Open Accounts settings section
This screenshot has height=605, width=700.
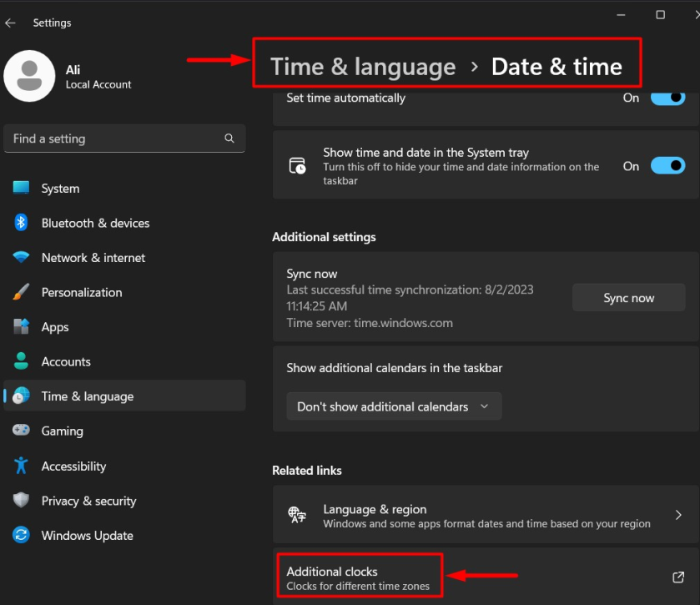(66, 361)
